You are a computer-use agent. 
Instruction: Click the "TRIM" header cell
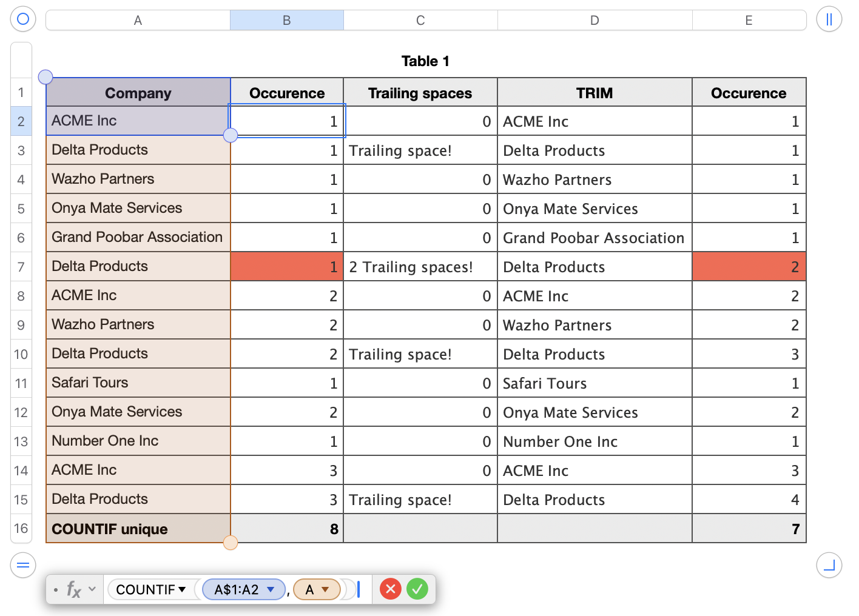595,93
